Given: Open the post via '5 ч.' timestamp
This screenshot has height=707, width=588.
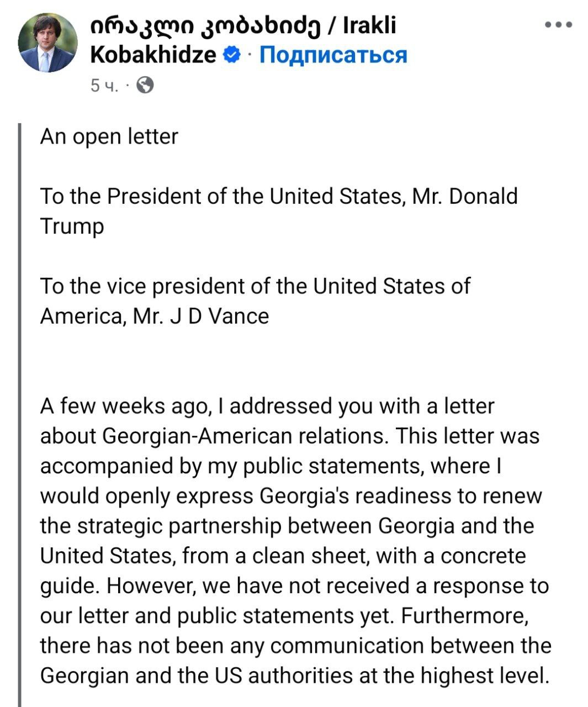Looking at the screenshot, I should pos(104,86).
